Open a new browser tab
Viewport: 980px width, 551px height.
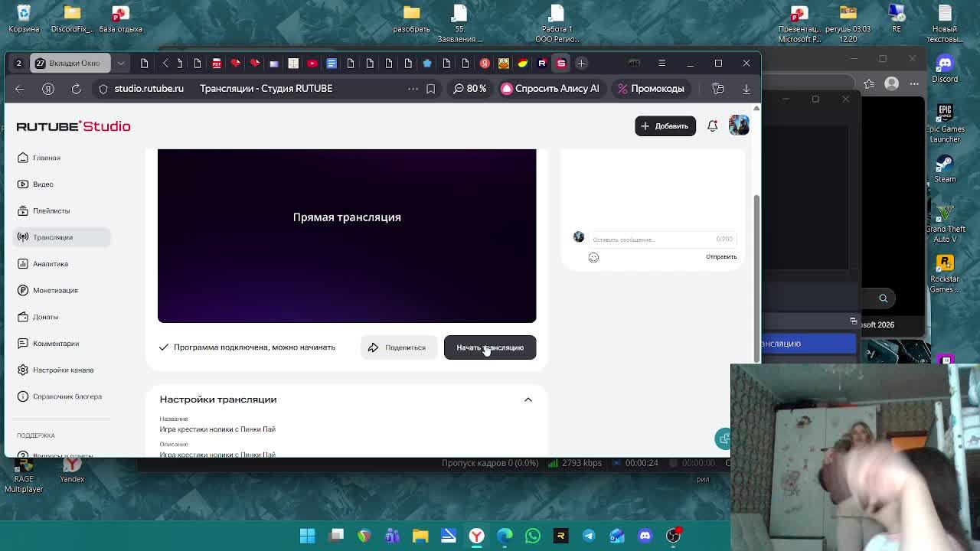point(581,64)
